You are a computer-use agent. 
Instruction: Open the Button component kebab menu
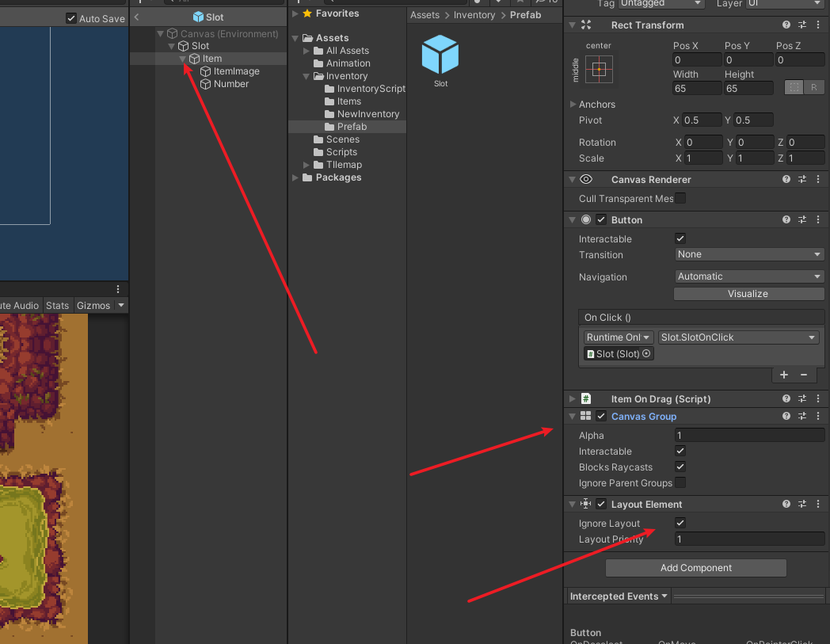pyautogui.click(x=818, y=219)
